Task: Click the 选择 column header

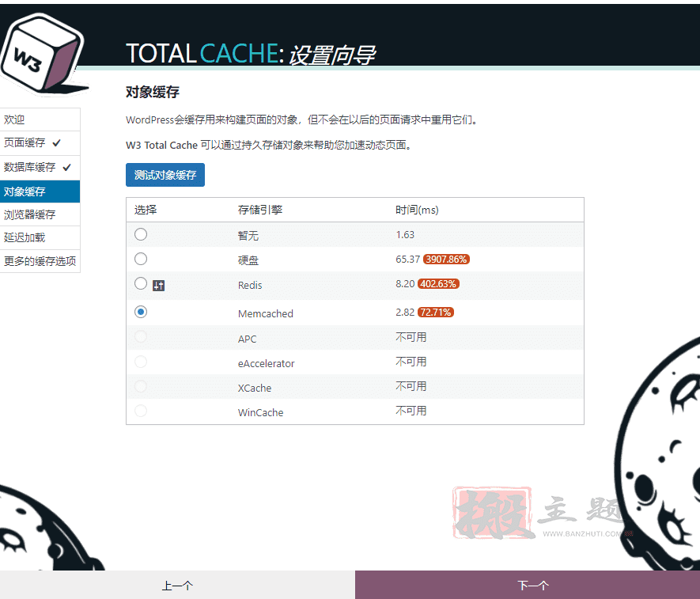Action: tap(146, 210)
